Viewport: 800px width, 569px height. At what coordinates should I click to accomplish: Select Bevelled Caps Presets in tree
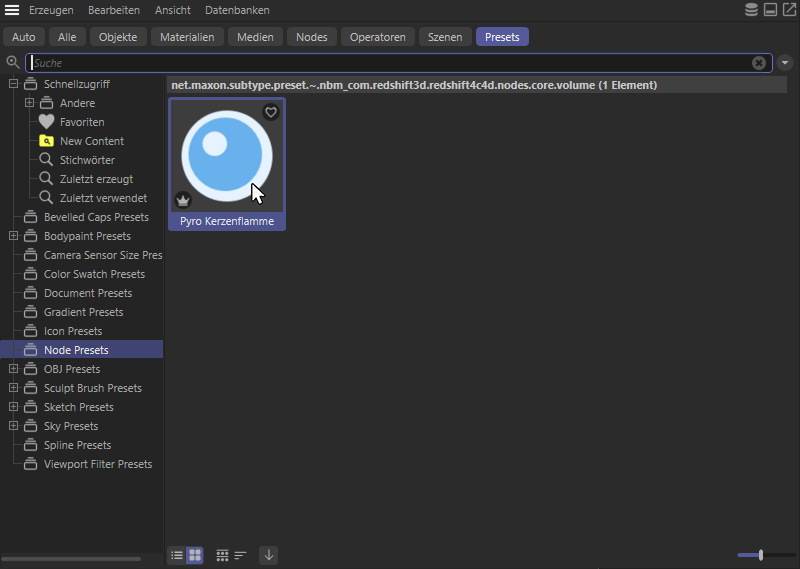[96, 217]
